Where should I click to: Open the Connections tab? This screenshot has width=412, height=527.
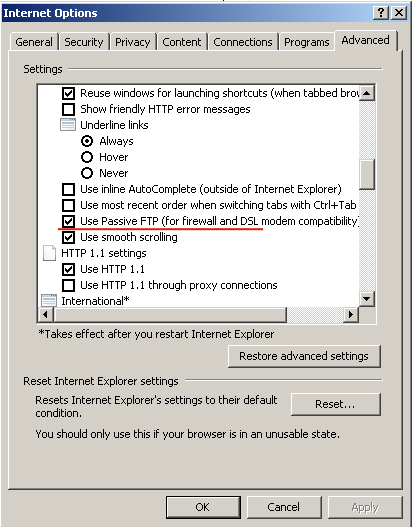click(x=243, y=42)
